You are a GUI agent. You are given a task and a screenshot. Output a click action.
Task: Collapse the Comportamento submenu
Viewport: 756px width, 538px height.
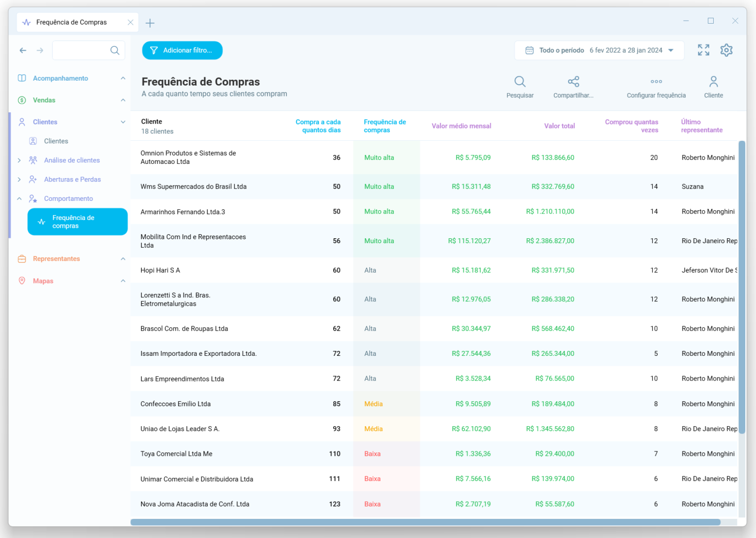coord(19,199)
